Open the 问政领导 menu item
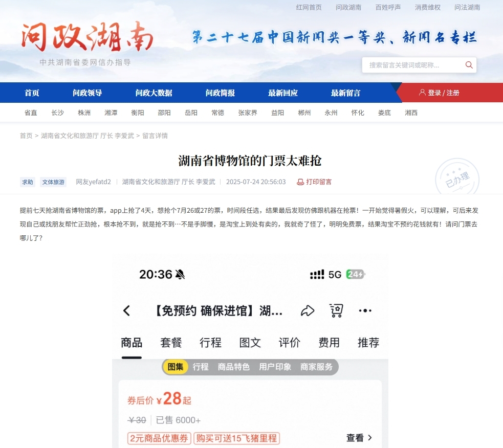Screen dimensions: 503x448 pyautogui.click(x=87, y=93)
